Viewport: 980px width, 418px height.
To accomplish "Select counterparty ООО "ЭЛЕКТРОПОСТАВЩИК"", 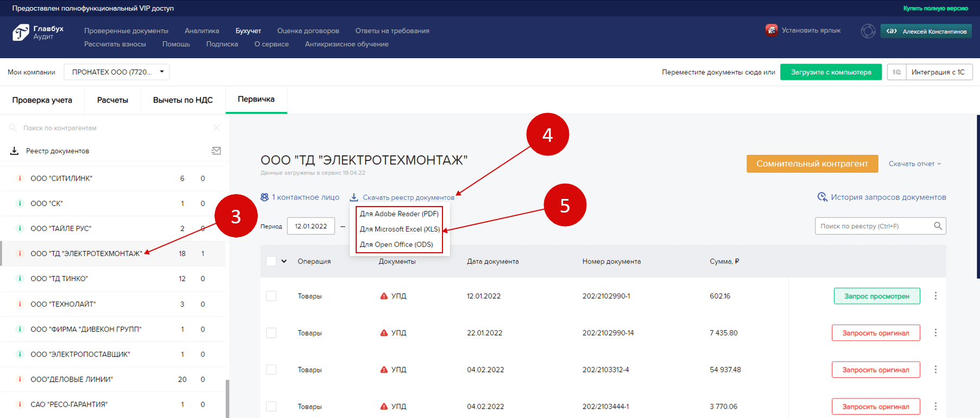I will tap(113, 354).
